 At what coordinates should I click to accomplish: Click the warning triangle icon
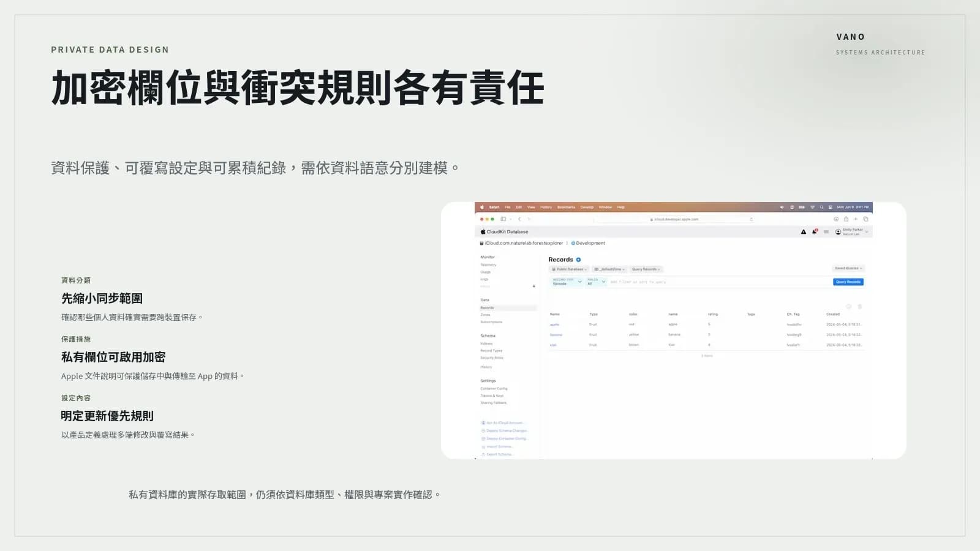[804, 231]
